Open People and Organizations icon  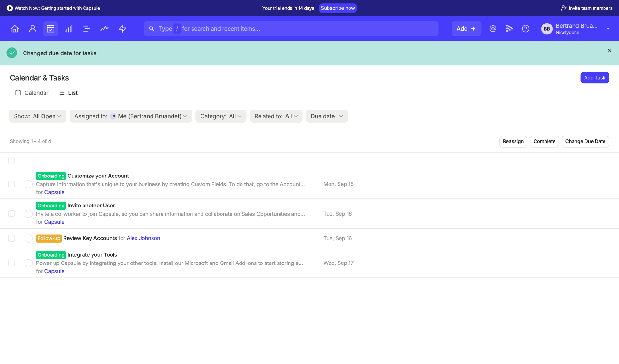pyautogui.click(x=33, y=28)
